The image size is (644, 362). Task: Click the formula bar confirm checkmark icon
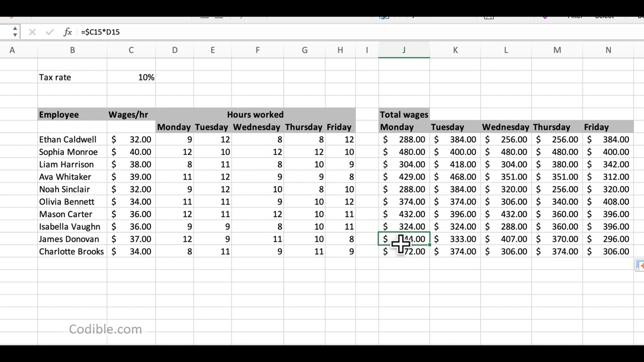coord(49,32)
